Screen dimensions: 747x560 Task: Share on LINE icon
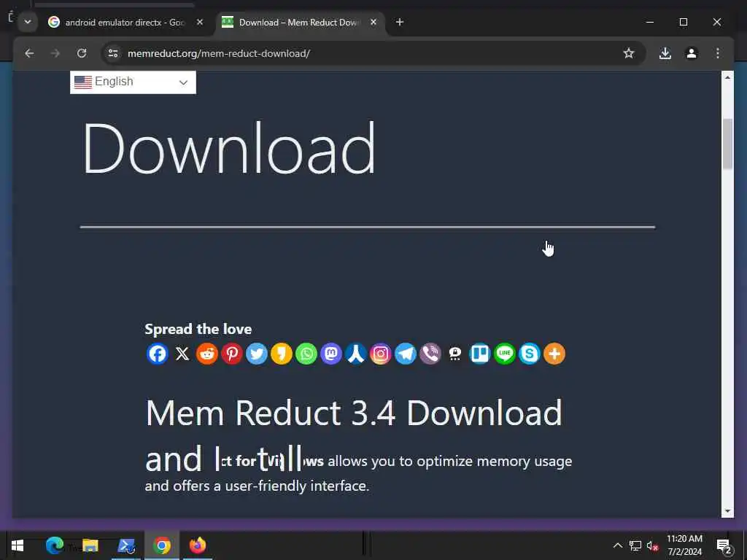click(x=504, y=354)
